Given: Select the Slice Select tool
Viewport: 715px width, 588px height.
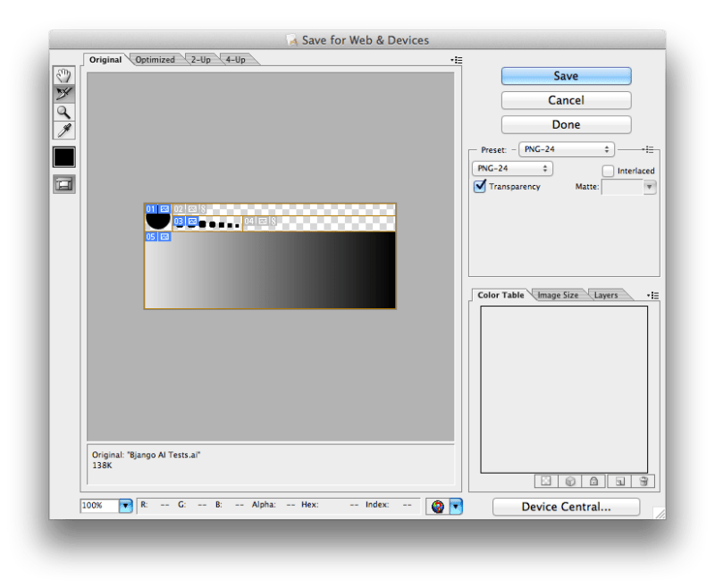Looking at the screenshot, I should coord(63,93).
